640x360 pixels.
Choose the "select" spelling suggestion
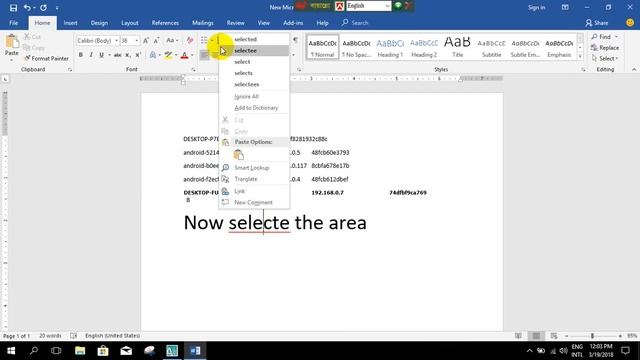pyautogui.click(x=254, y=62)
